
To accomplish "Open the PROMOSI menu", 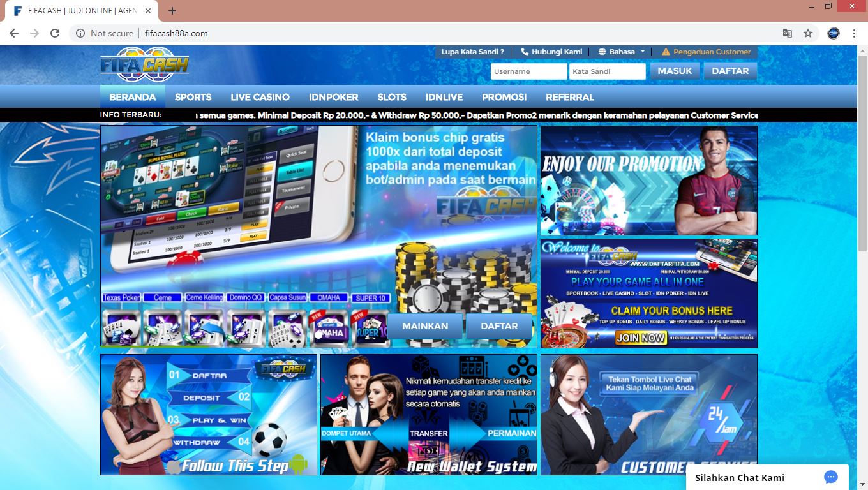I will [504, 97].
